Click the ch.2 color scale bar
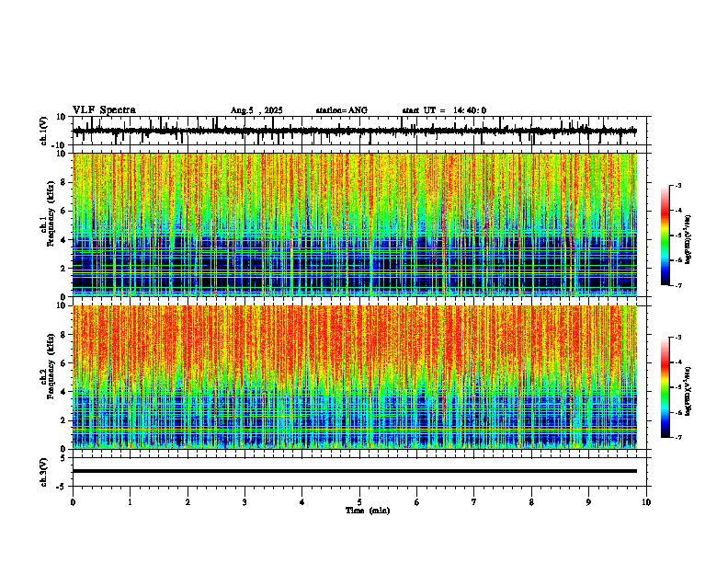The width and height of the screenshot is (728, 563). [665, 387]
